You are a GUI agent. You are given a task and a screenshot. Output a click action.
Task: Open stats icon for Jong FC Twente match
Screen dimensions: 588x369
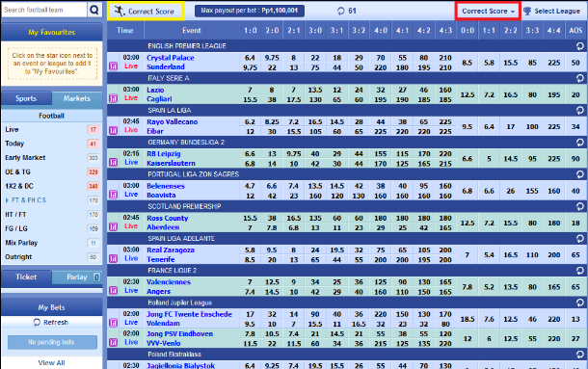(x=113, y=323)
